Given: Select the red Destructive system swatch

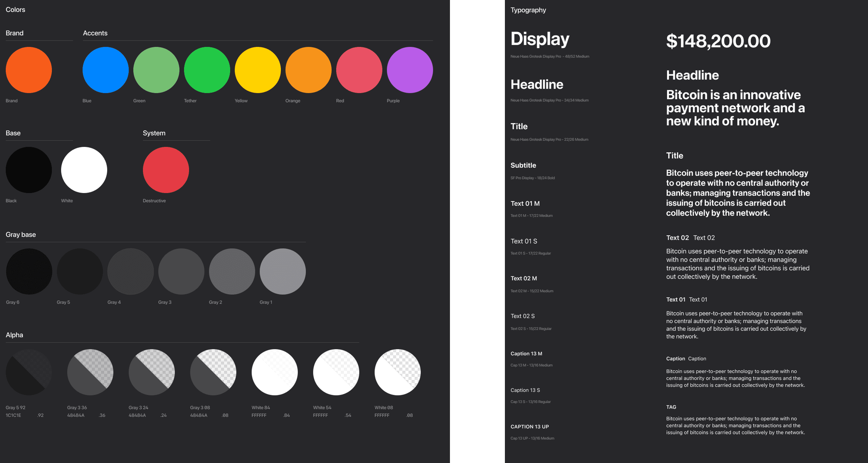Looking at the screenshot, I should click(x=166, y=170).
